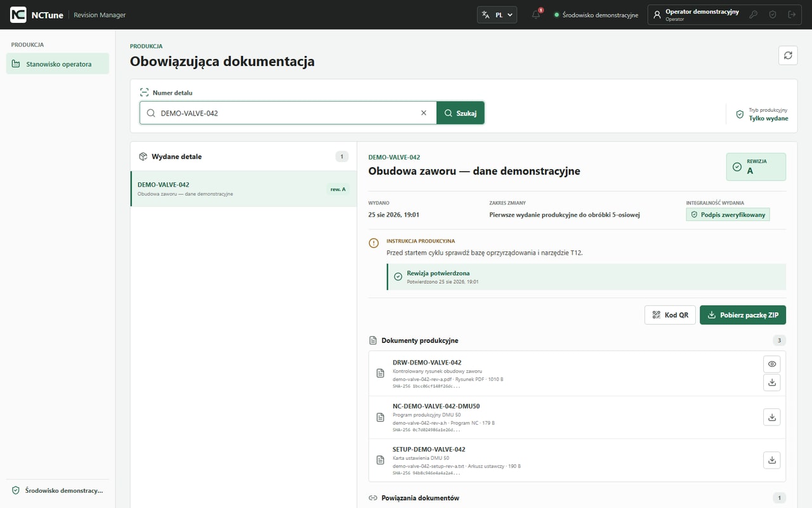The width and height of the screenshot is (812, 508).
Task: Click Powiązania dokumentów section header
Action: point(421,498)
